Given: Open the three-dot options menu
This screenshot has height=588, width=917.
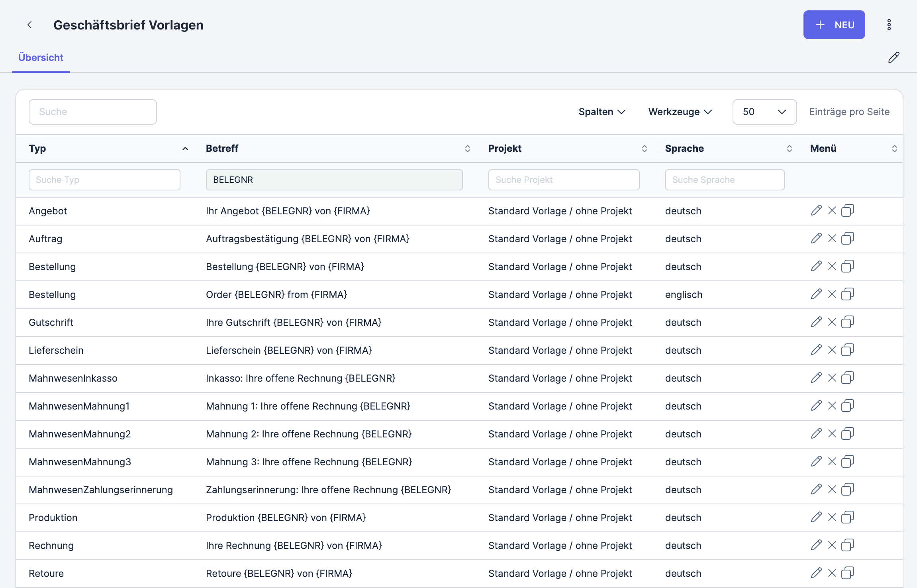Looking at the screenshot, I should coord(889,25).
